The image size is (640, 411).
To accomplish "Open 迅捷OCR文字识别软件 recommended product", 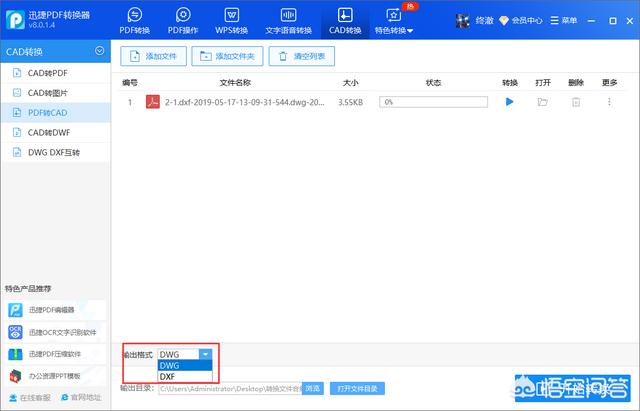I will point(54,332).
